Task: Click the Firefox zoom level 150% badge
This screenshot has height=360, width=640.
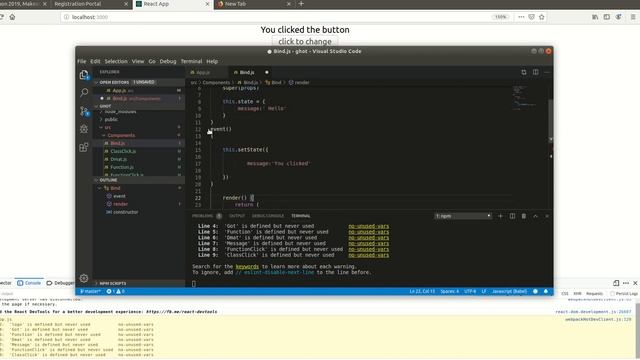Action: (x=500, y=17)
